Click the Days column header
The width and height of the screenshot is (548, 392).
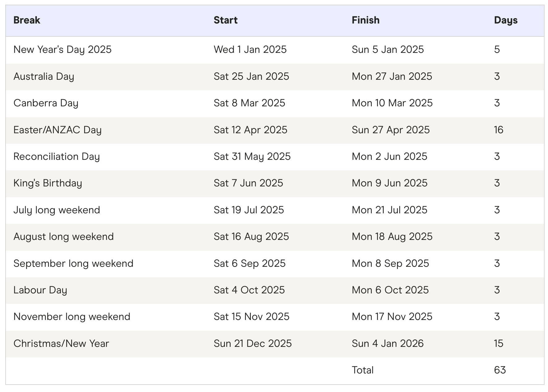[506, 20]
